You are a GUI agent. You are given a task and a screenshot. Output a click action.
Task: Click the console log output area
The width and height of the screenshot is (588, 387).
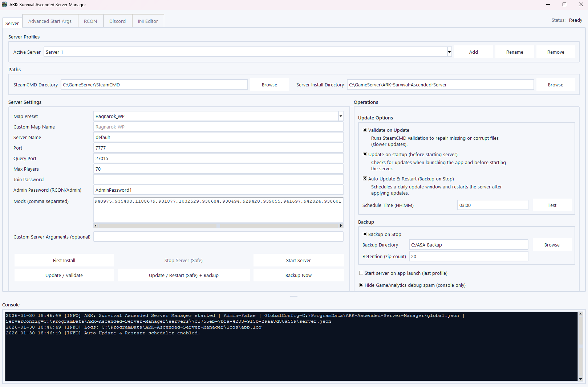pyautogui.click(x=291, y=346)
